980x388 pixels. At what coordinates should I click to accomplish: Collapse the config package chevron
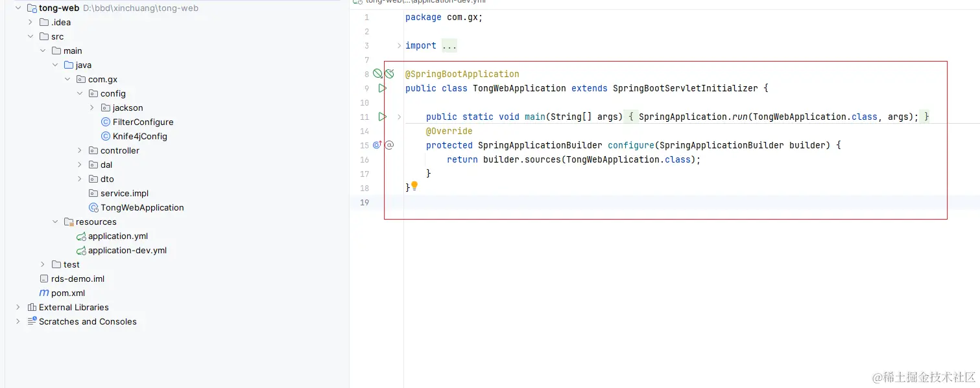tap(80, 94)
